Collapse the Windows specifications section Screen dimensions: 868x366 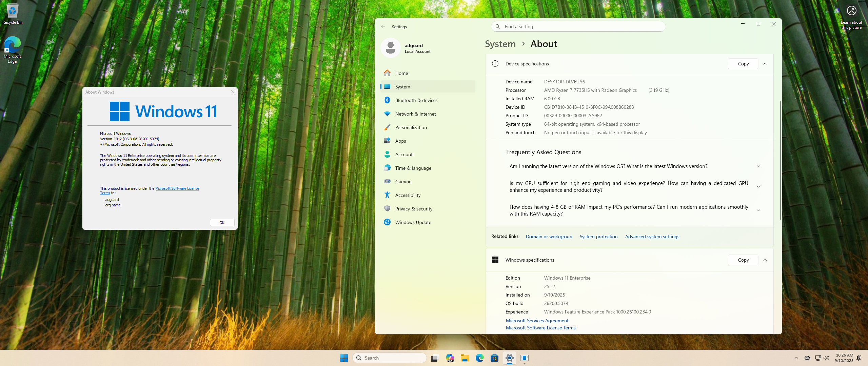(x=765, y=260)
